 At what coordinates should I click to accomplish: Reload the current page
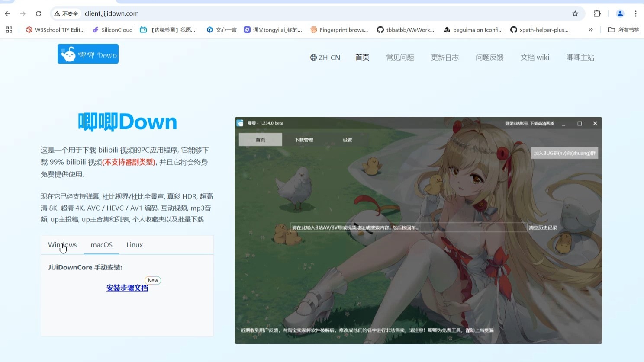click(39, 13)
